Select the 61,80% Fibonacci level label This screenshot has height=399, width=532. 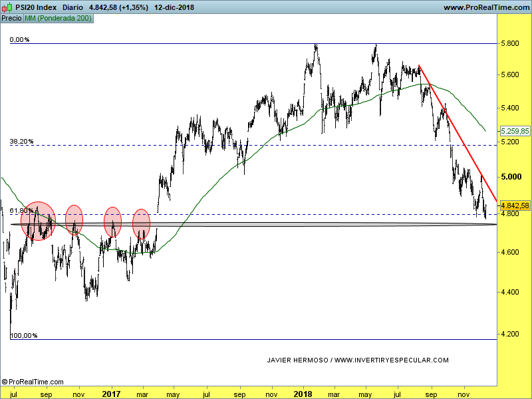[20, 211]
